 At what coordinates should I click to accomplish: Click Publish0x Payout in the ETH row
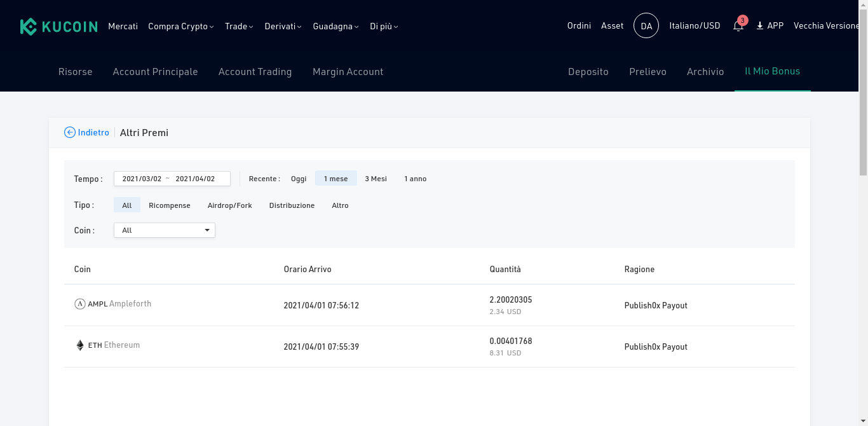[656, 347]
